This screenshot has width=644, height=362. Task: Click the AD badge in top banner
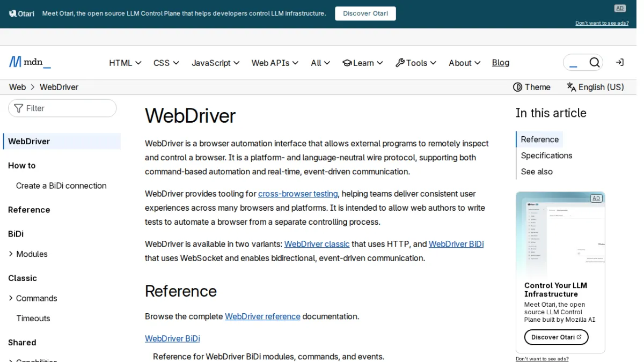pos(620,8)
